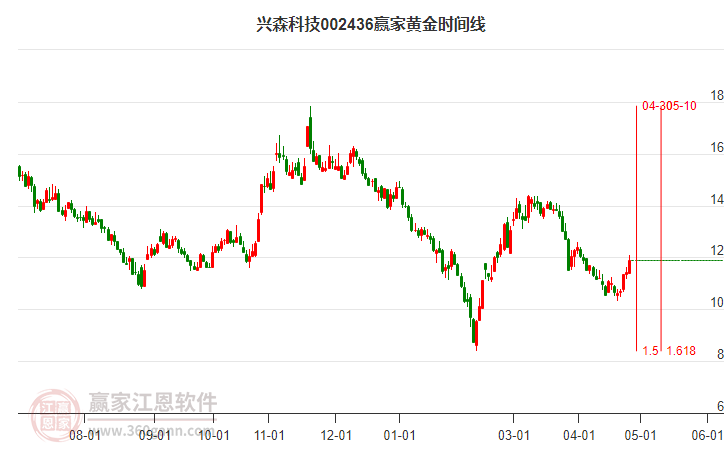
Task: Click the price axis value 8
Action: point(720,354)
